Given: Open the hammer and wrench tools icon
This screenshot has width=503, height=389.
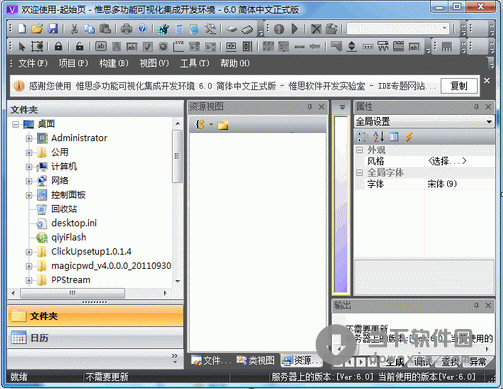Looking at the screenshot, I should click(210, 29).
